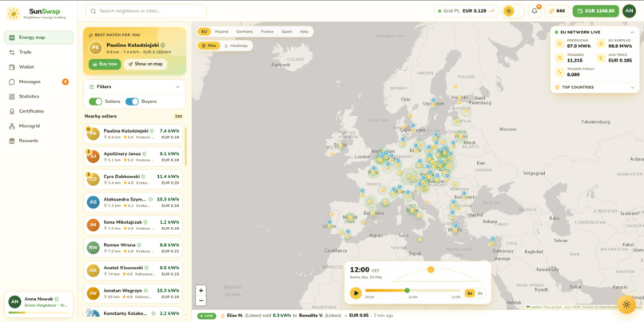Click the search magnifier icon
This screenshot has width=644, height=322.
point(93,11)
